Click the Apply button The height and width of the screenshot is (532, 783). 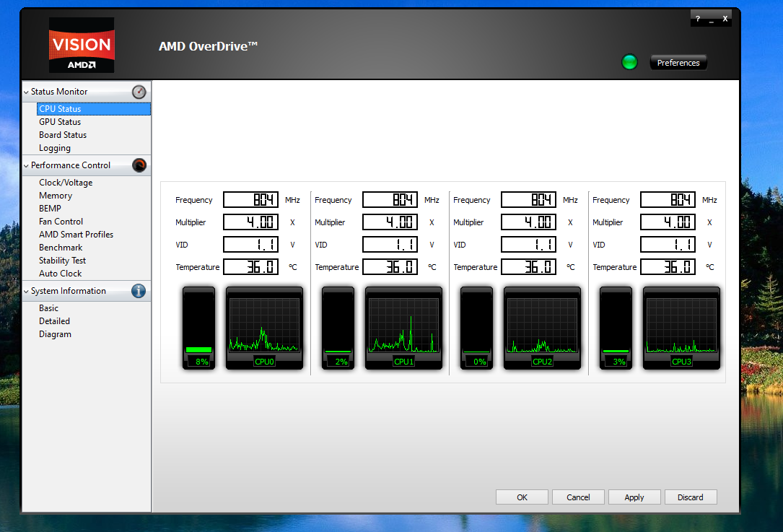click(x=634, y=497)
